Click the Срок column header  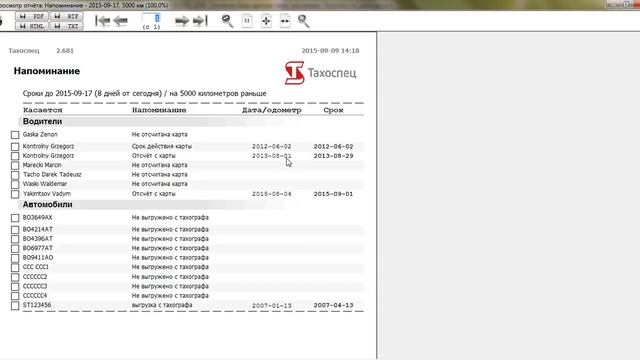[x=333, y=110]
